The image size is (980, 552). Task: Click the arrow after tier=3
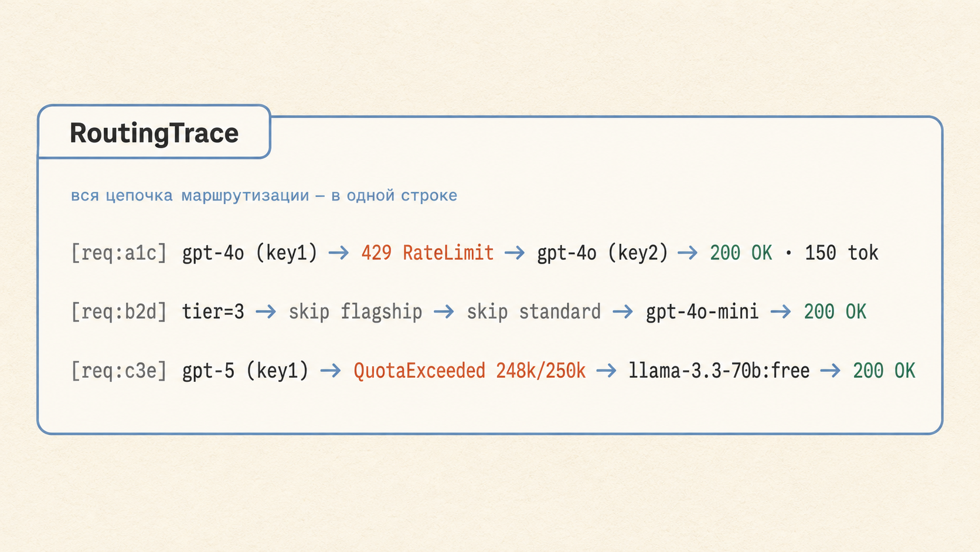coord(266,311)
